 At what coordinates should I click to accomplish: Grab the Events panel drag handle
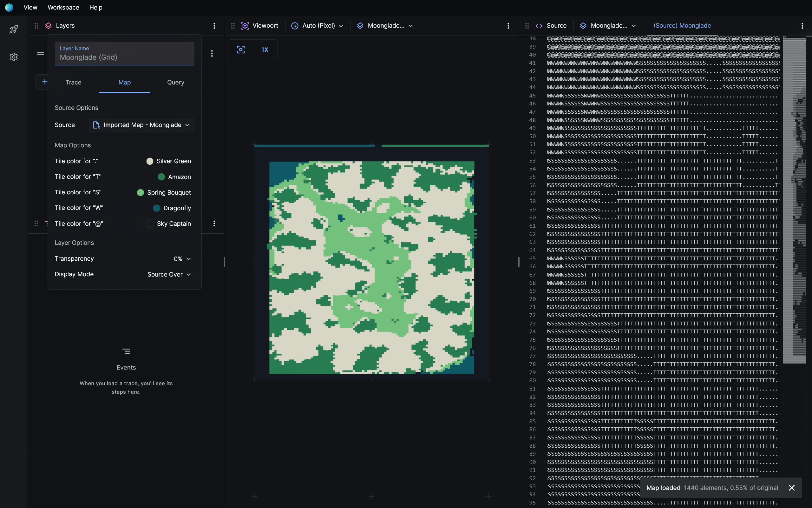click(36, 224)
